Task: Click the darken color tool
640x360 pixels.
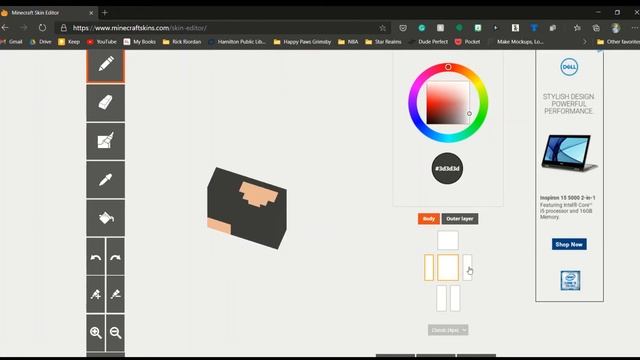Action: pyautogui.click(x=116, y=294)
